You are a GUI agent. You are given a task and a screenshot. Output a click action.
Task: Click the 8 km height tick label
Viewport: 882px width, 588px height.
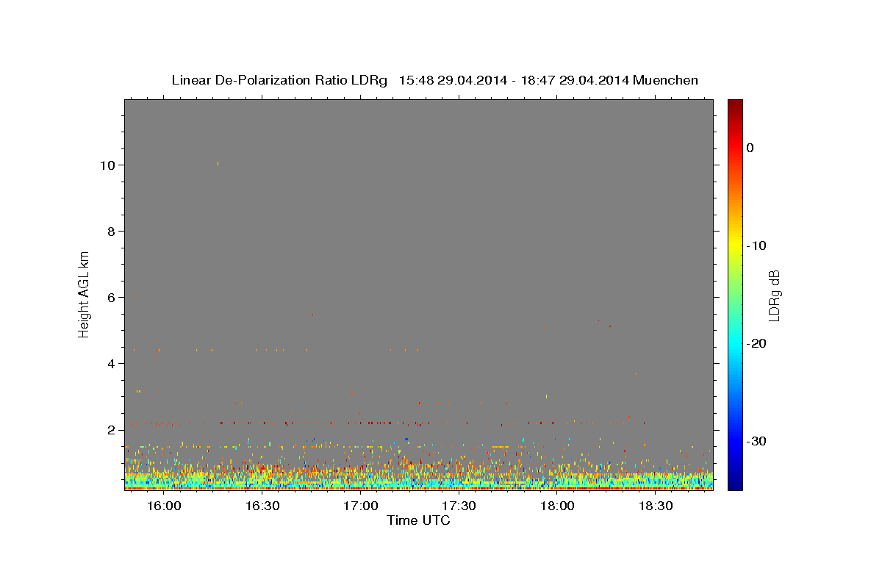(112, 232)
